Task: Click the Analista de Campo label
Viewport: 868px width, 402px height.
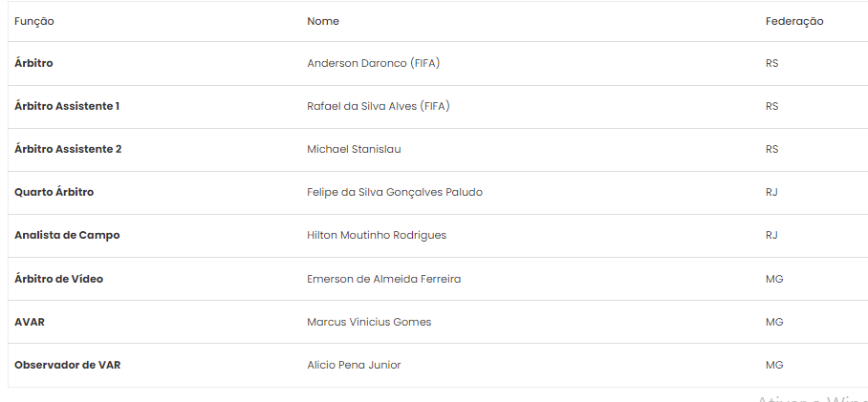Action: (x=67, y=236)
